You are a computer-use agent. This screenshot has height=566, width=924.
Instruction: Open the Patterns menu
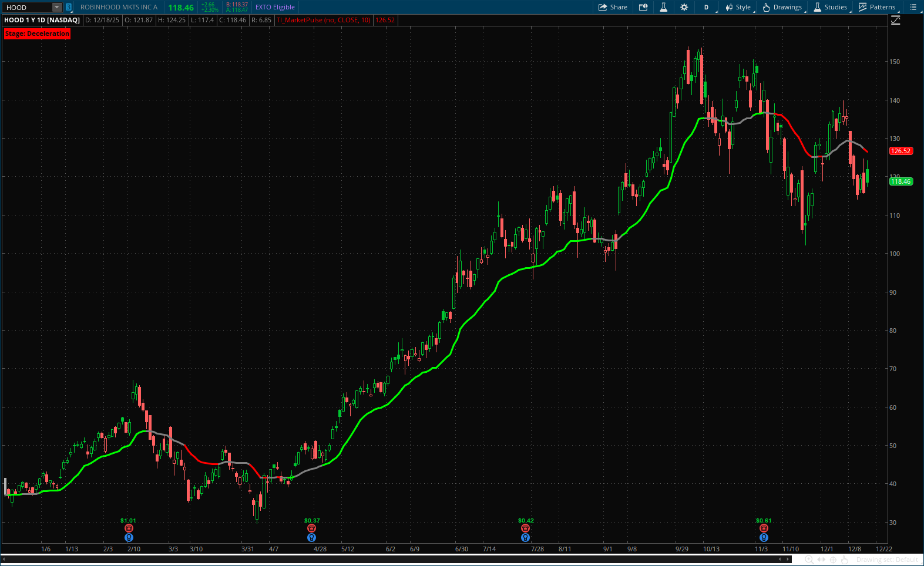[x=877, y=7]
